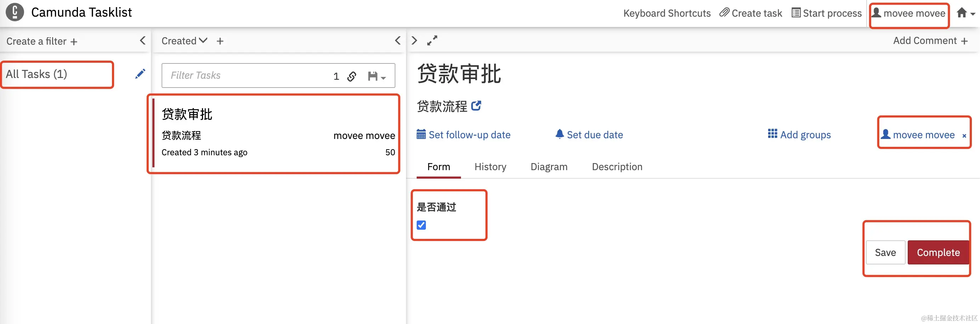Viewport: 980px width, 324px height.
Task: Click Add Comment plus
Action: click(x=930, y=41)
